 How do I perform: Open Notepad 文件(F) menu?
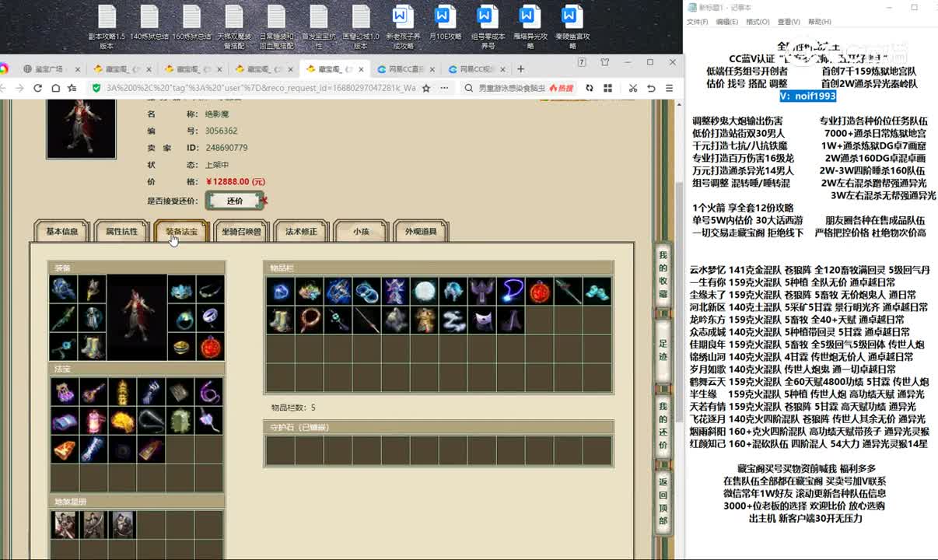click(697, 22)
